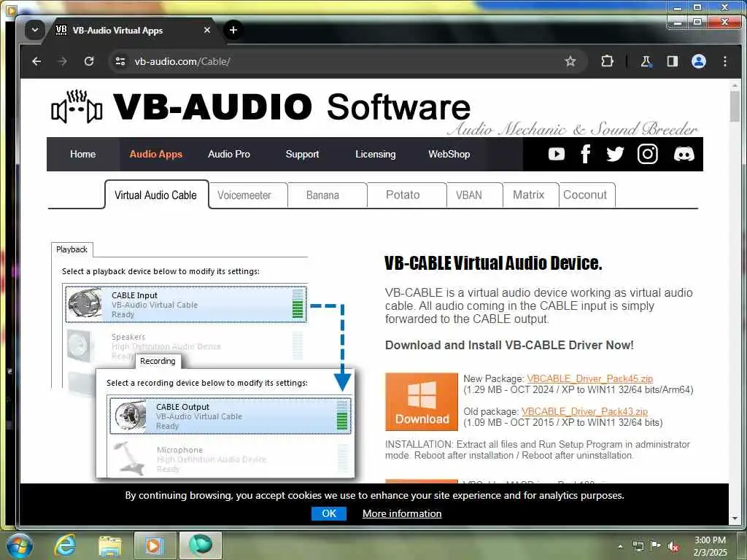Image resolution: width=747 pixels, height=560 pixels.
Task: Open the Chrome three-dot menu
Action: pyautogui.click(x=724, y=61)
